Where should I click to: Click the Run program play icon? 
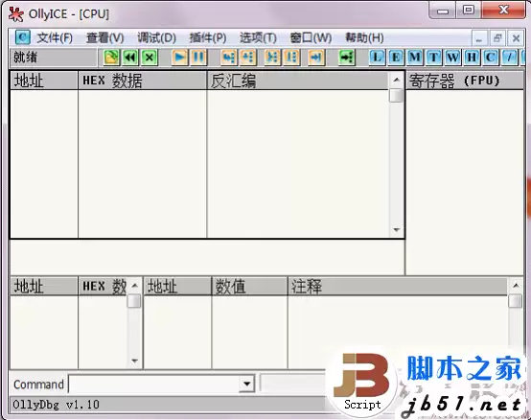click(180, 58)
